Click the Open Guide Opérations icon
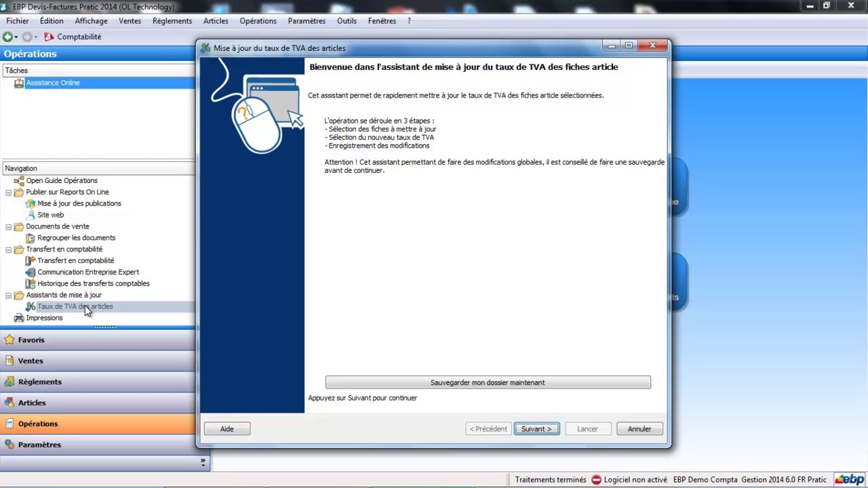Screen dimensions: 868x488 [19, 181]
